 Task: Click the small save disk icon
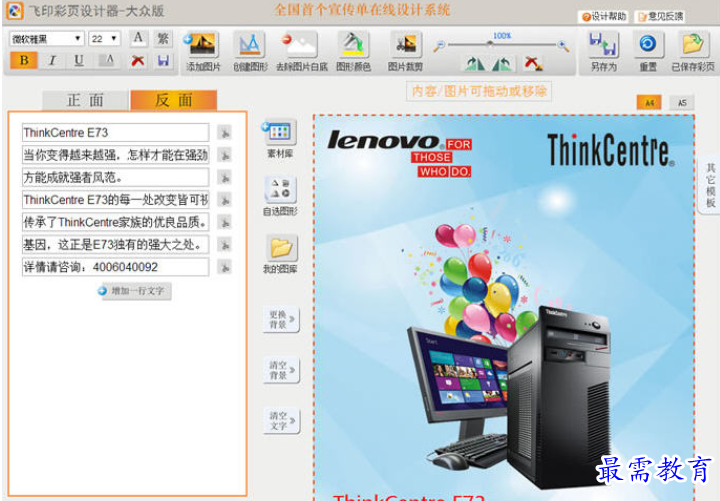coord(163,60)
